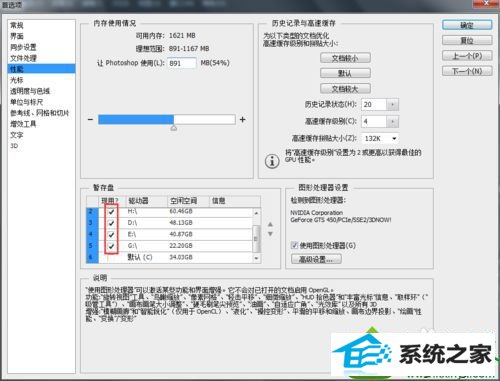Click the 48.13GB free space cell
This screenshot has width=500, height=381.
point(181,223)
